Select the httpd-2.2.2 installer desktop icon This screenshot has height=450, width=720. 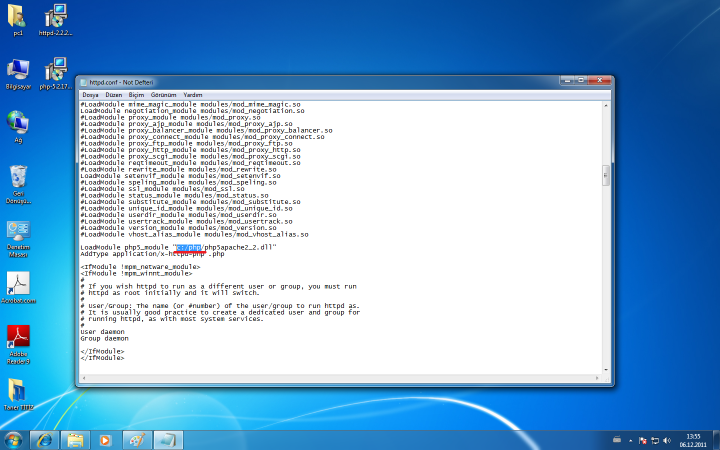pos(56,17)
